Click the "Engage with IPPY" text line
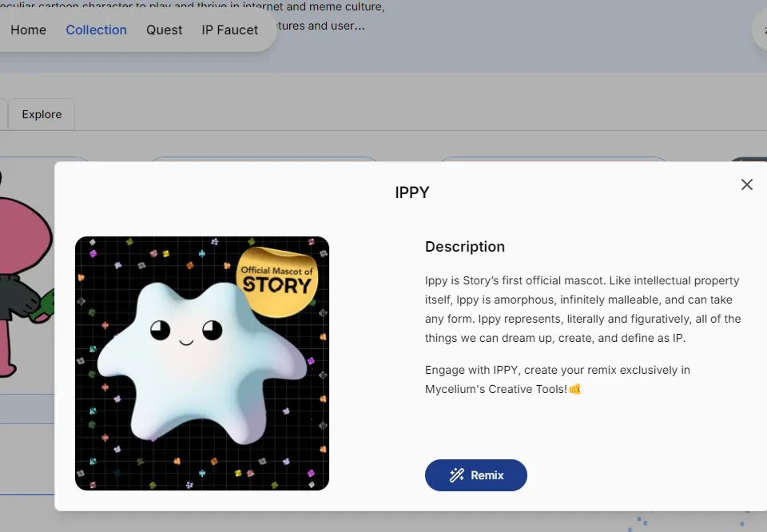 tap(557, 370)
